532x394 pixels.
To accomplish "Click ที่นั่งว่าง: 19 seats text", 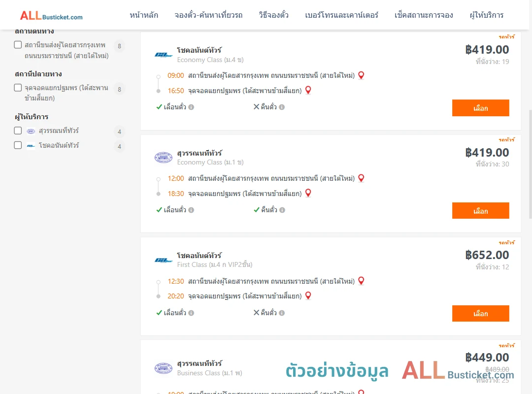I will (492, 62).
